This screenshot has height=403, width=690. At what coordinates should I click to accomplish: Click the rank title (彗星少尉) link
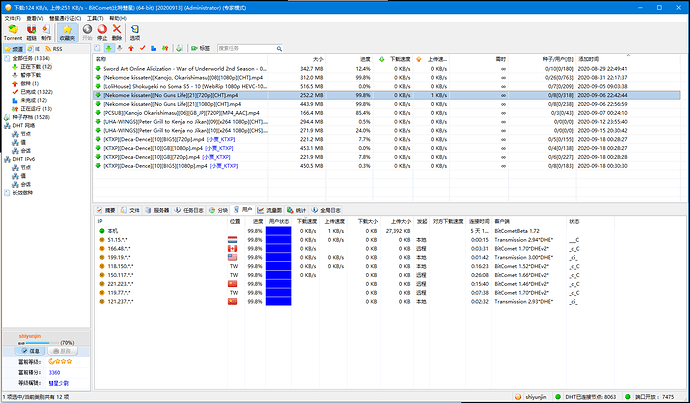59,383
